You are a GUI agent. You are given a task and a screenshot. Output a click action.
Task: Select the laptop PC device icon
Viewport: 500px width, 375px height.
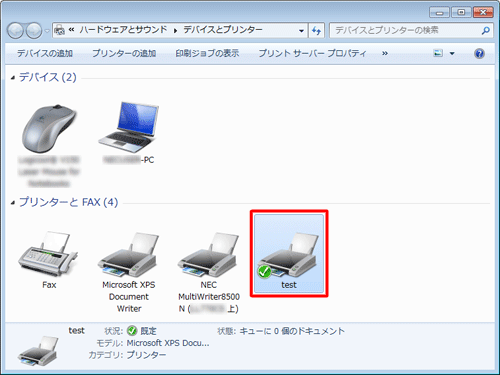(x=129, y=126)
